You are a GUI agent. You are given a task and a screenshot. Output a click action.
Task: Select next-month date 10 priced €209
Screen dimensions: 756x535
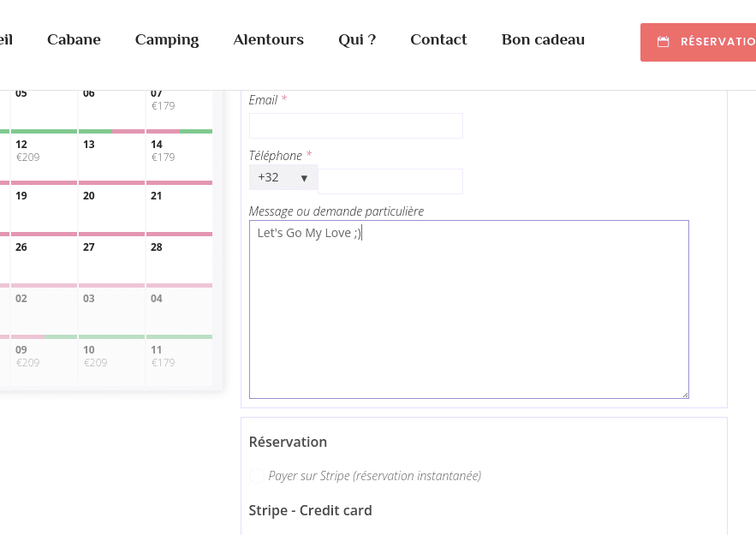[x=111, y=360]
